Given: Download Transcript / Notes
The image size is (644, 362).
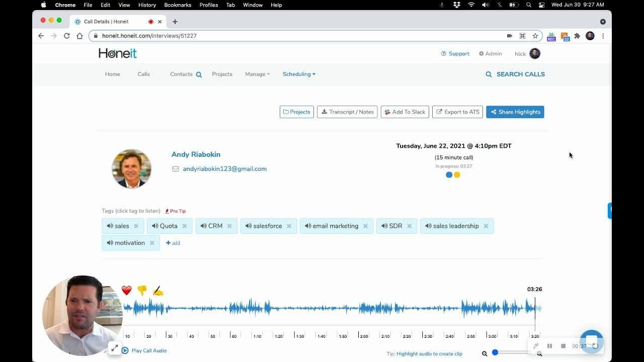Looking at the screenshot, I should tap(348, 112).
